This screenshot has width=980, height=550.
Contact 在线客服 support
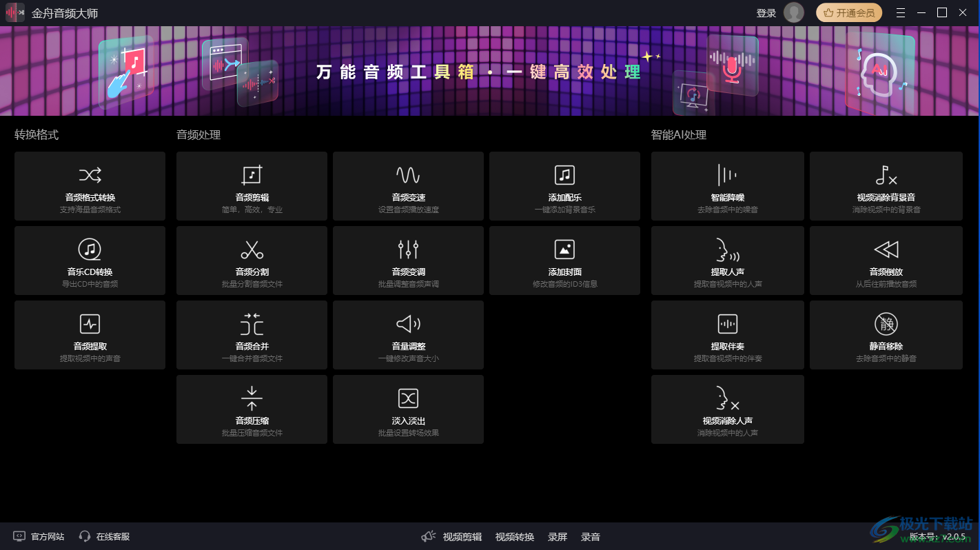(x=105, y=536)
